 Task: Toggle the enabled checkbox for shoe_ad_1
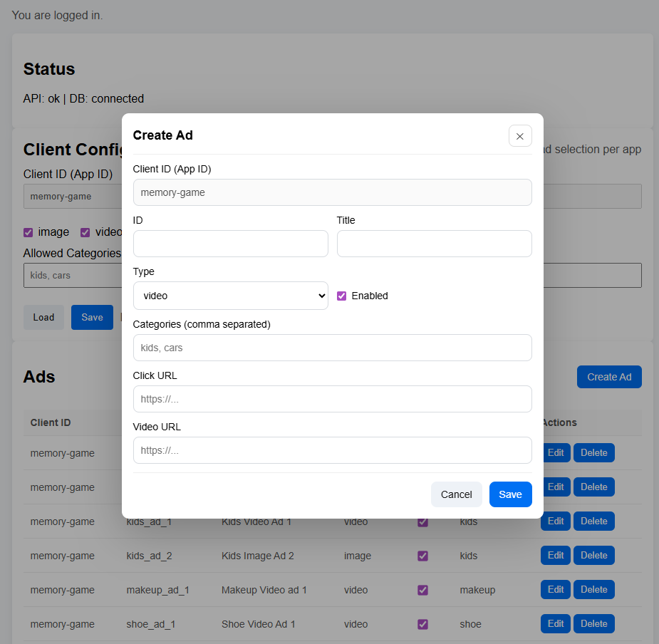tap(422, 623)
